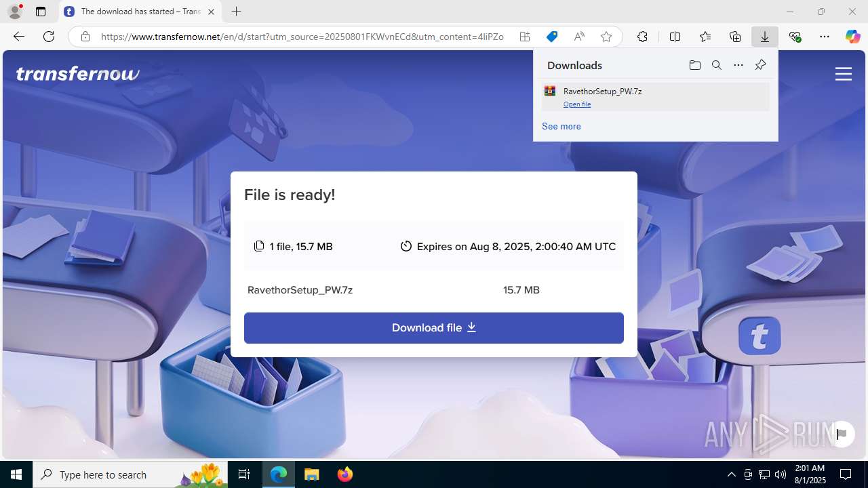Viewport: 868px width, 488px height.
Task: Click the report flag button
Action: [x=842, y=434]
